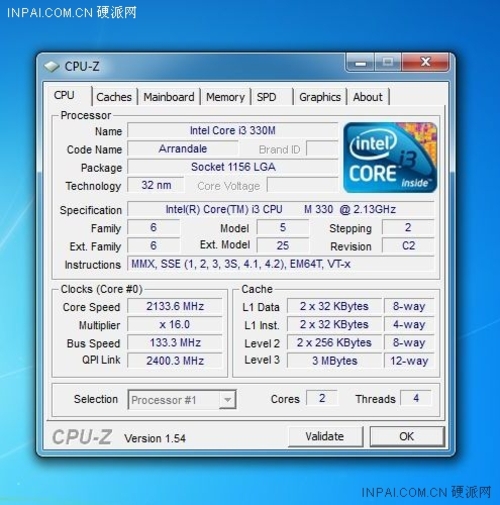Image resolution: width=500 pixels, height=505 pixels.
Task: Select the Memory tab
Action: [x=225, y=97]
